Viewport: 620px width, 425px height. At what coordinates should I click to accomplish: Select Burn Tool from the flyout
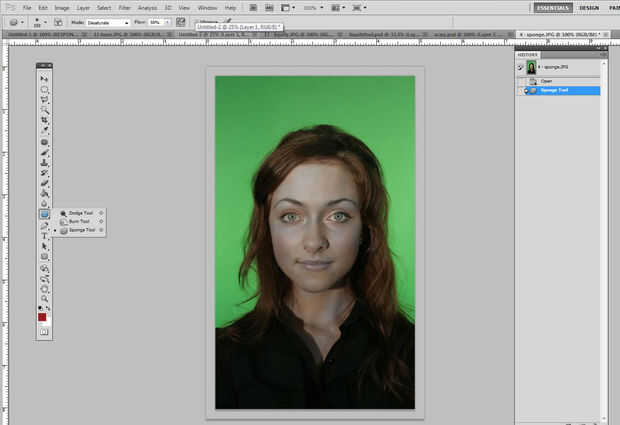(x=78, y=221)
